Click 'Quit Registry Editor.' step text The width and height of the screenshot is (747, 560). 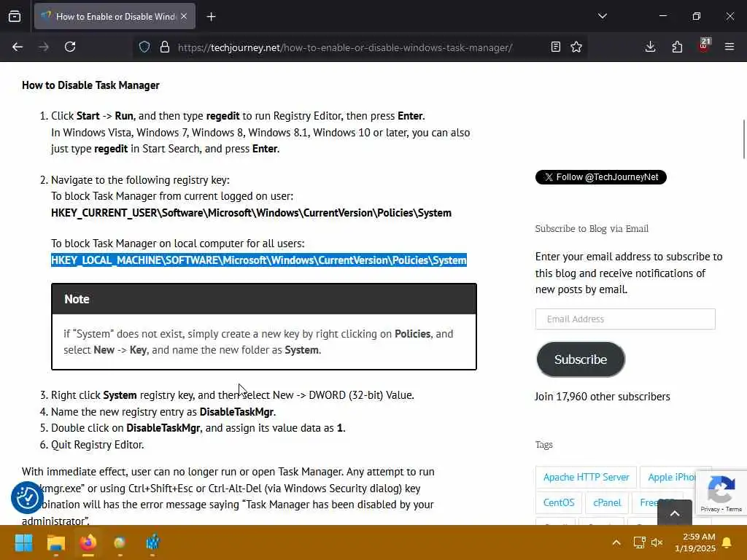(x=97, y=445)
